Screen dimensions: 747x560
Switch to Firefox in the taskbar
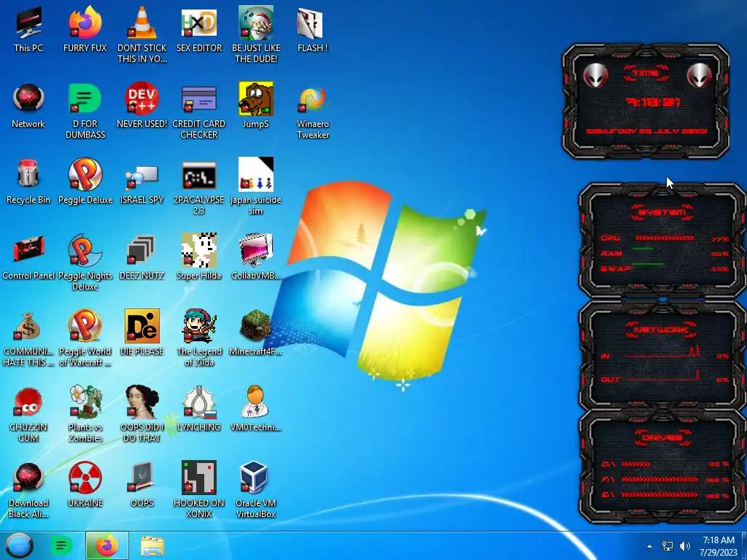point(107,545)
